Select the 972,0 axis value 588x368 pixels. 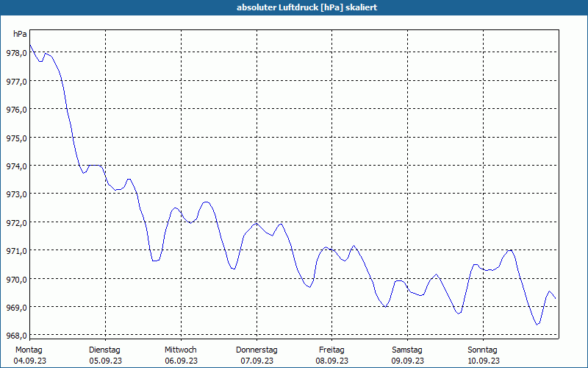[x=17, y=223]
